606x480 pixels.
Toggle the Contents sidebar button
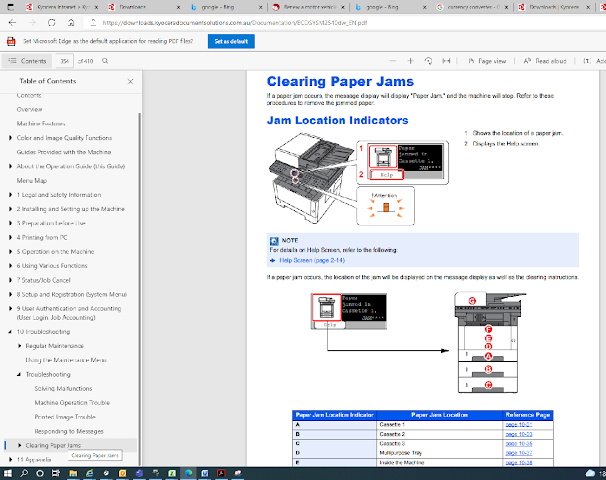pyautogui.click(x=29, y=61)
